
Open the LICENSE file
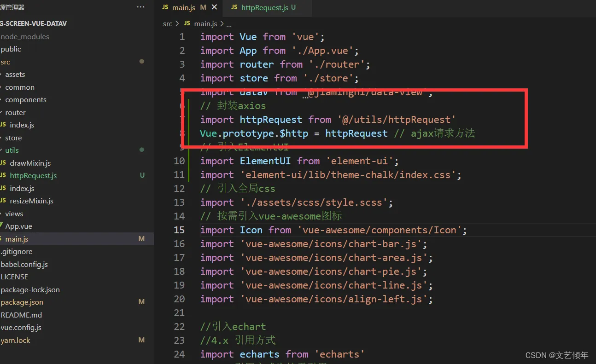[x=14, y=277]
